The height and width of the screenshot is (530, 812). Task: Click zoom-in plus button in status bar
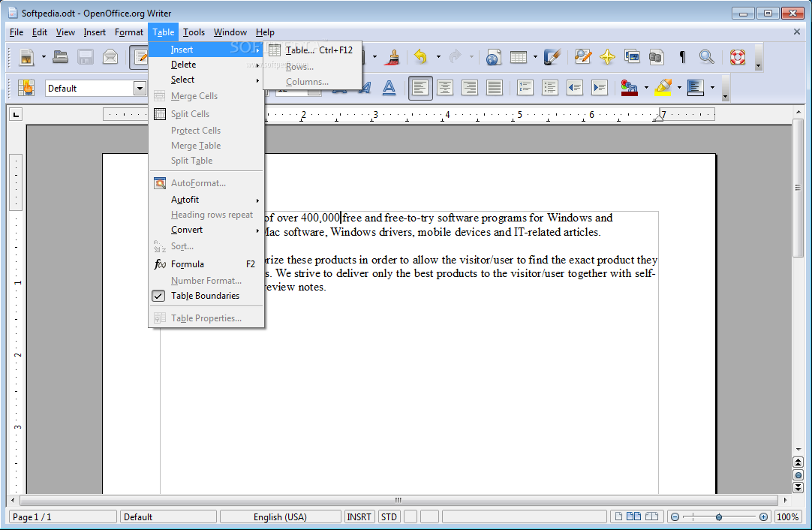coord(763,517)
